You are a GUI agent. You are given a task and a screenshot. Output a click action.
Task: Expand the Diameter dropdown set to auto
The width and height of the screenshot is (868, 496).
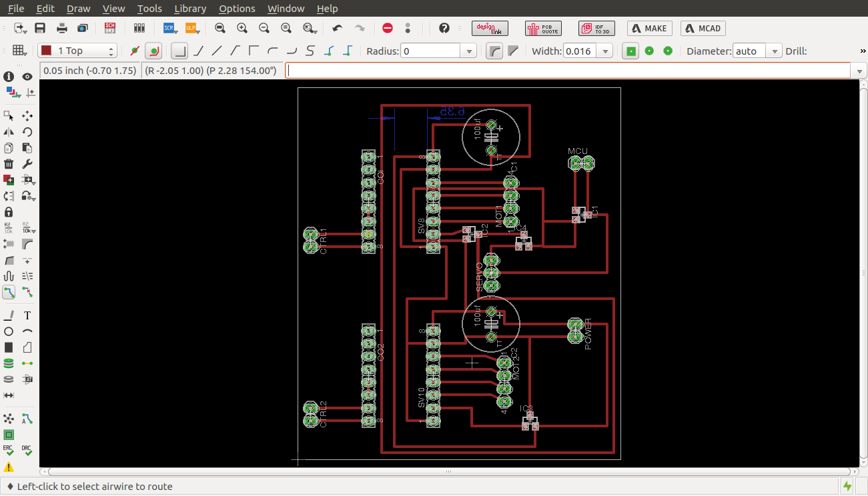774,51
